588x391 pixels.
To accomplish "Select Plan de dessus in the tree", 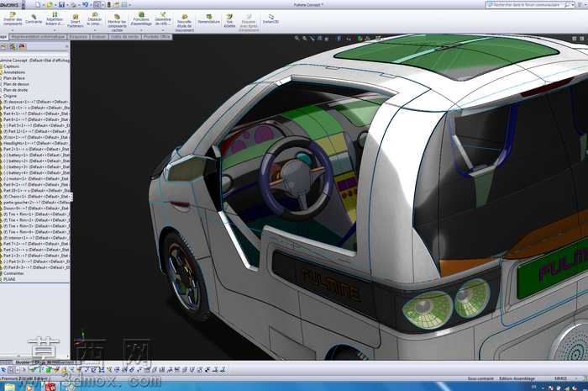I will [16, 84].
